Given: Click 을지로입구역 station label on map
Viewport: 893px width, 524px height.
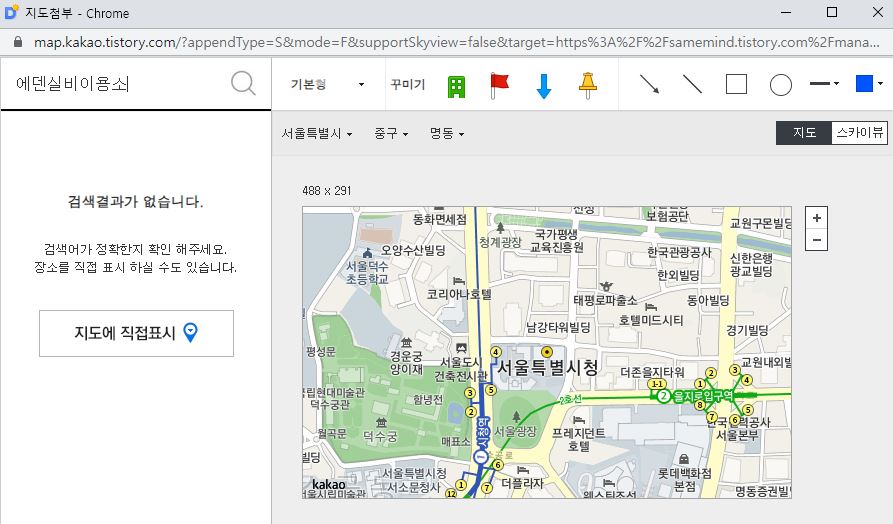Looking at the screenshot, I should click(703, 395).
